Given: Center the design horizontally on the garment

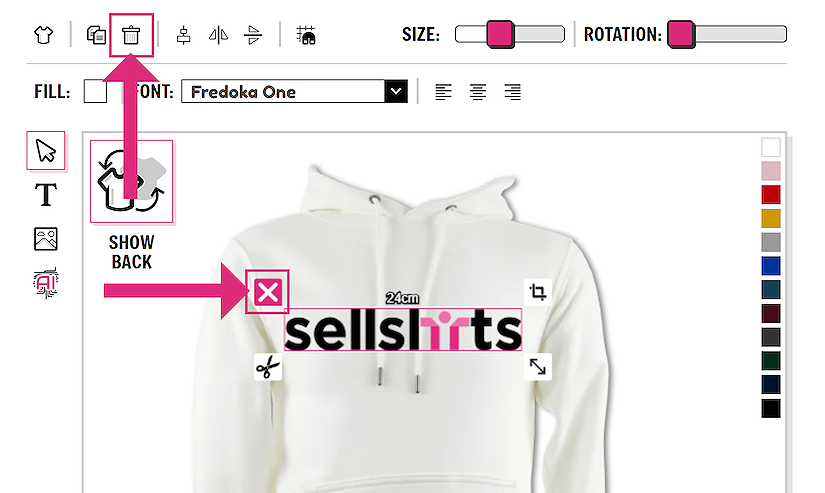Looking at the screenshot, I should 184,35.
